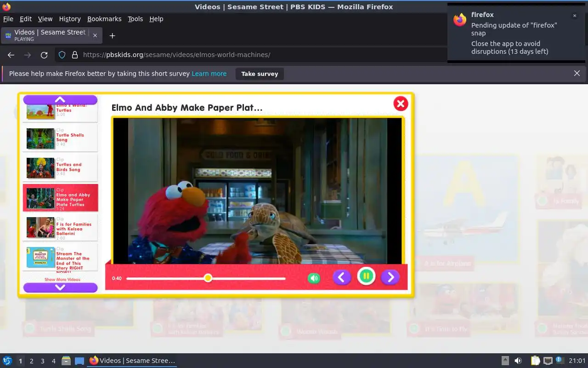Click the update notifier tray icon

[x=559, y=360]
